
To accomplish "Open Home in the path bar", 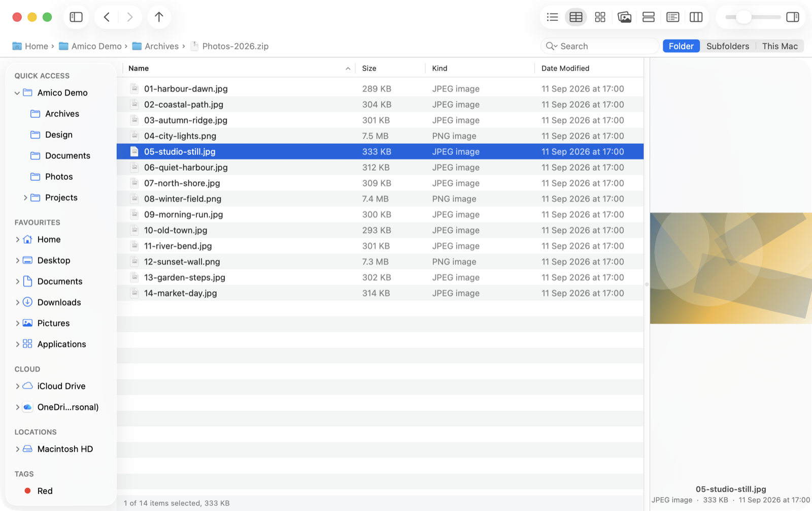I will pyautogui.click(x=30, y=46).
